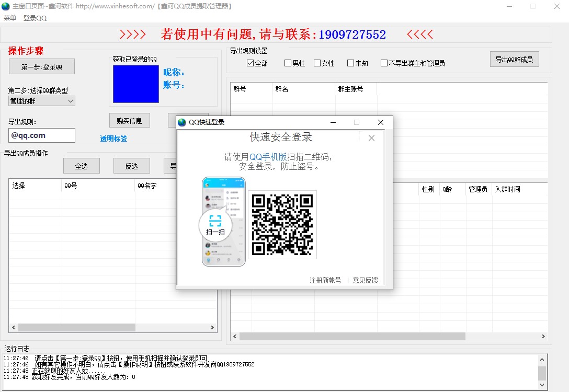Click the @qq.com export rule field
Screen dimensions: 569x392
(42, 135)
